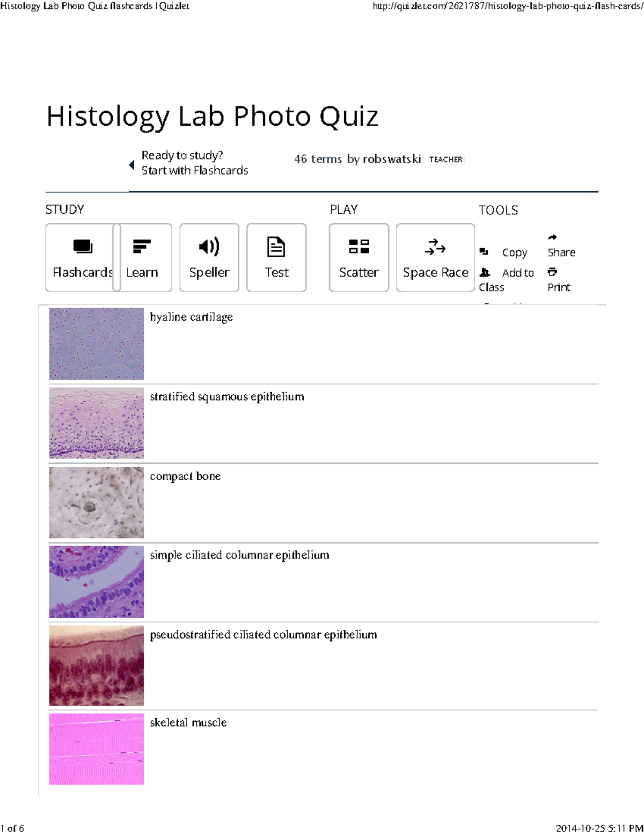This screenshot has width=644, height=834.
Task: Open robswatski's profile
Action: pyautogui.click(x=392, y=159)
